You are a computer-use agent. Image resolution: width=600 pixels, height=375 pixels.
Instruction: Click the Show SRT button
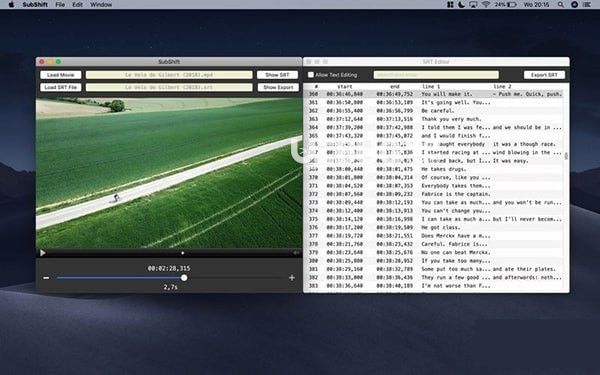(277, 75)
